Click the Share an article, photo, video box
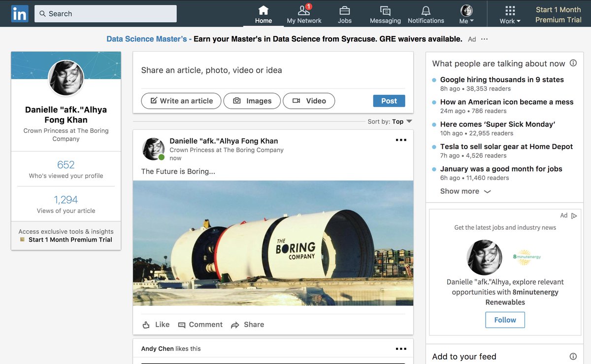The width and height of the screenshot is (591, 364). coord(273,70)
